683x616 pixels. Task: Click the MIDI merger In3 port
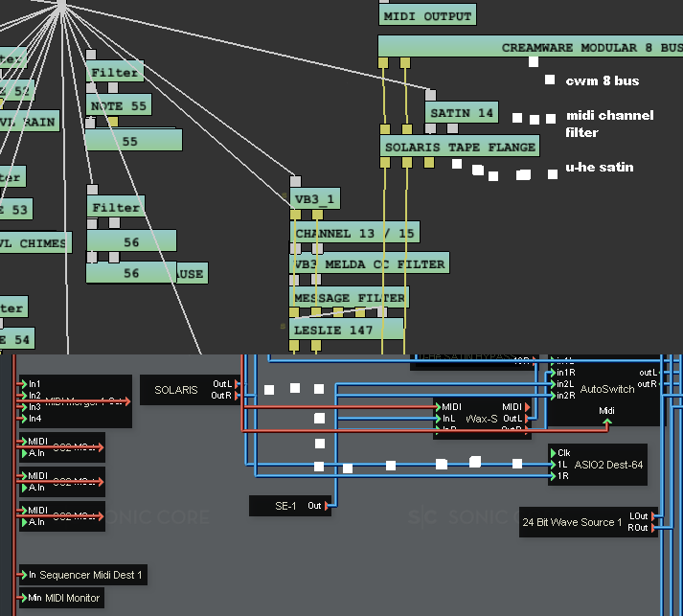point(24,407)
